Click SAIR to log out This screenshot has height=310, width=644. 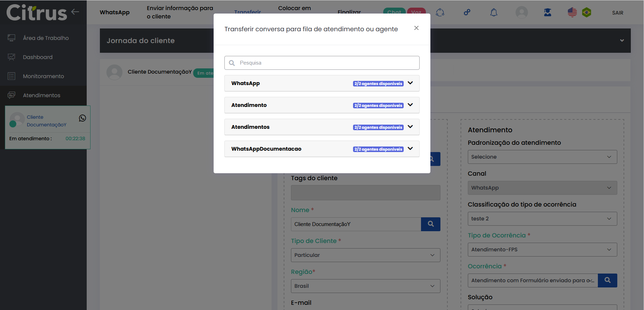(617, 13)
